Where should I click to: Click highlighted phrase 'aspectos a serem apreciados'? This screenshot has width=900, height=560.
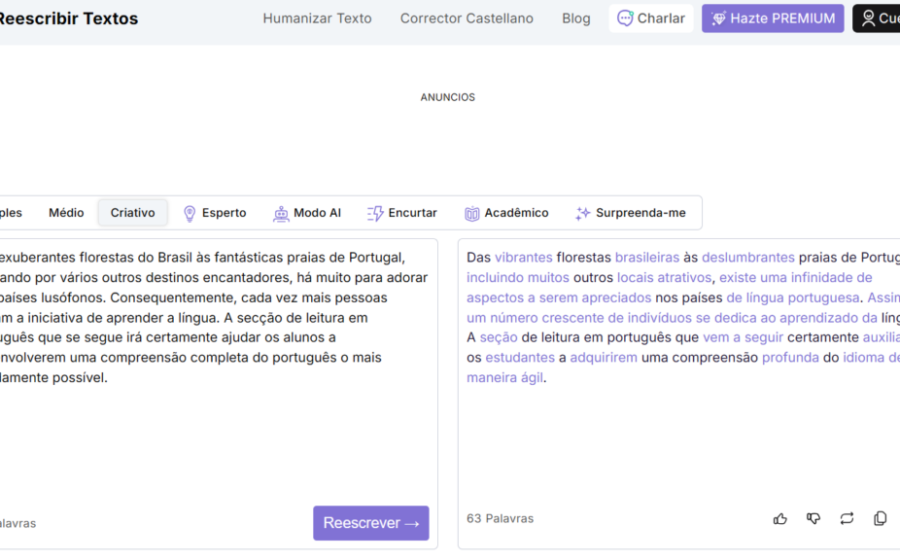pos(559,298)
